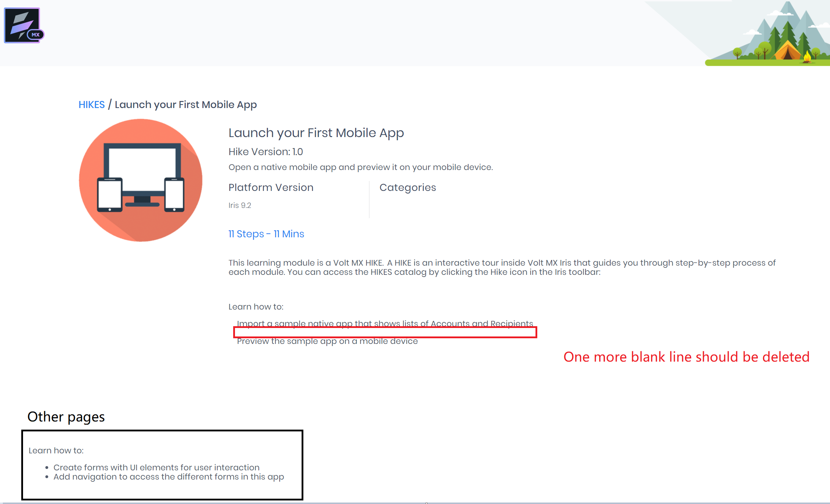Click the 'Iris 9.2' version value

pos(240,205)
